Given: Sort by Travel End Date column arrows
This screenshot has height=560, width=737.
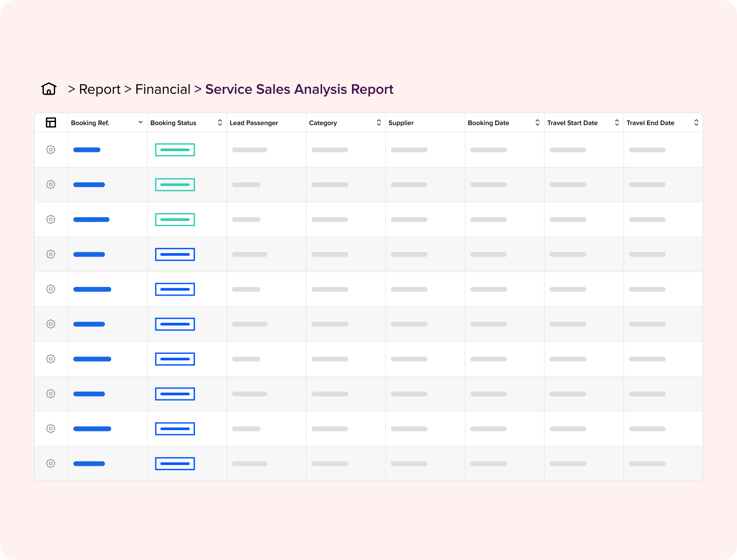Looking at the screenshot, I should point(696,122).
